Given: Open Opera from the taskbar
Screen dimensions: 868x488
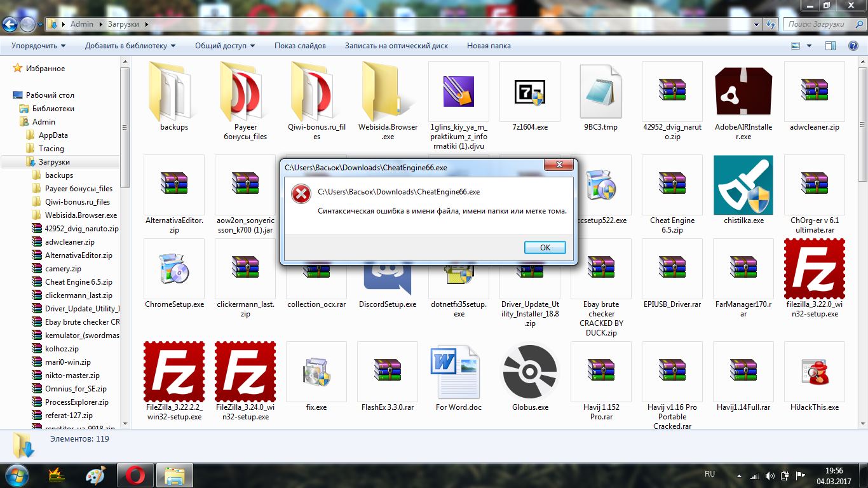Looking at the screenshot, I should (135, 475).
